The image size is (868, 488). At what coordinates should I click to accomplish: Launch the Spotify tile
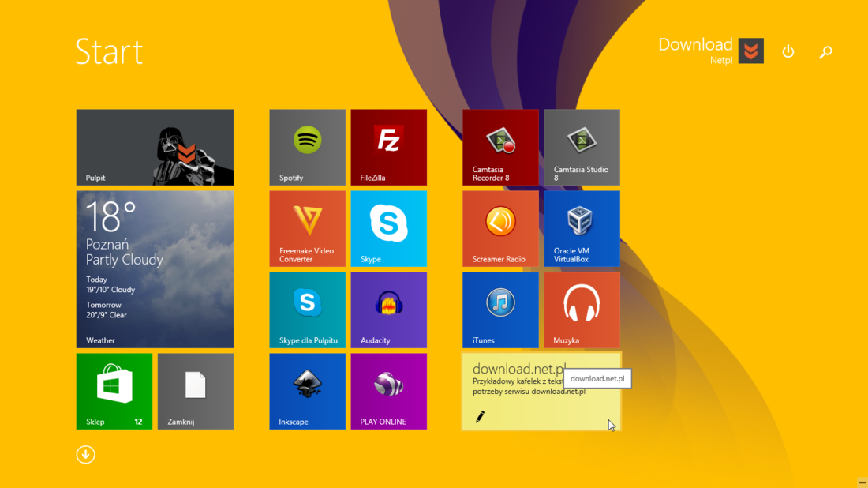pyautogui.click(x=307, y=148)
